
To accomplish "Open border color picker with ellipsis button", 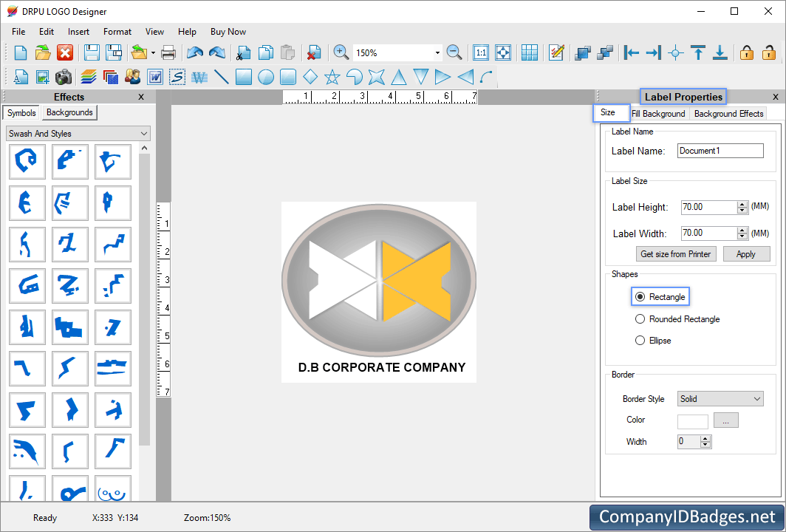I will point(726,420).
